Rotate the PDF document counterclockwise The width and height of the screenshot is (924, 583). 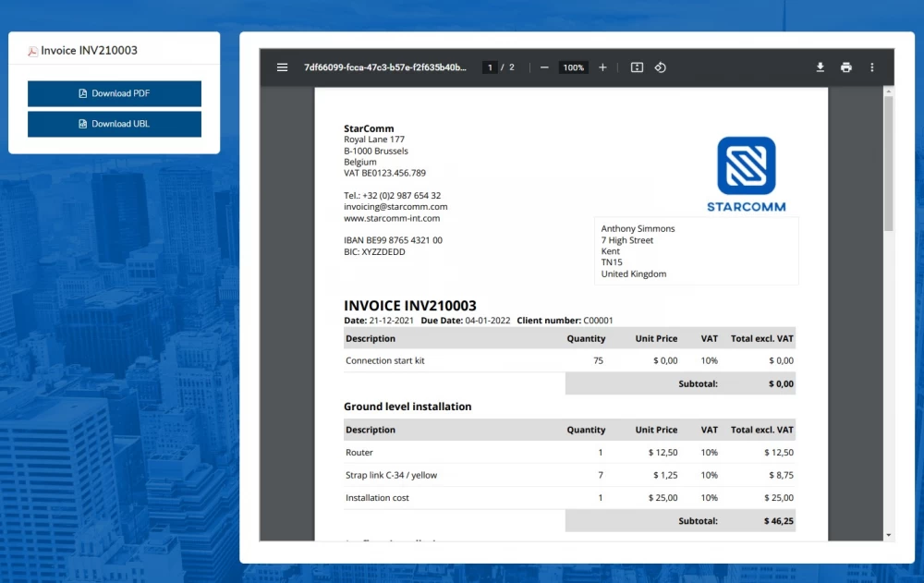(661, 67)
